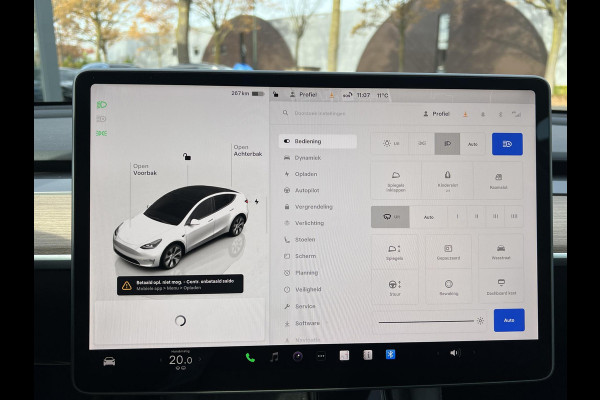Tap the orange download icon in settings header

point(465,114)
